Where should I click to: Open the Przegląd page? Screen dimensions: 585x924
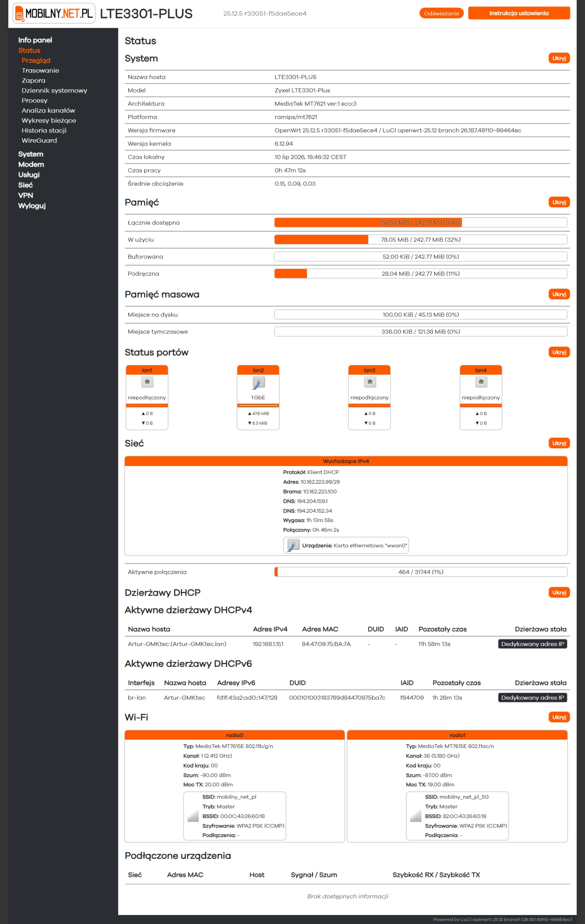point(36,60)
